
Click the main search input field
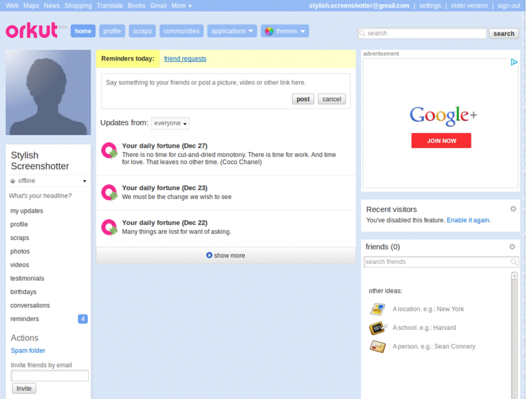tap(422, 33)
